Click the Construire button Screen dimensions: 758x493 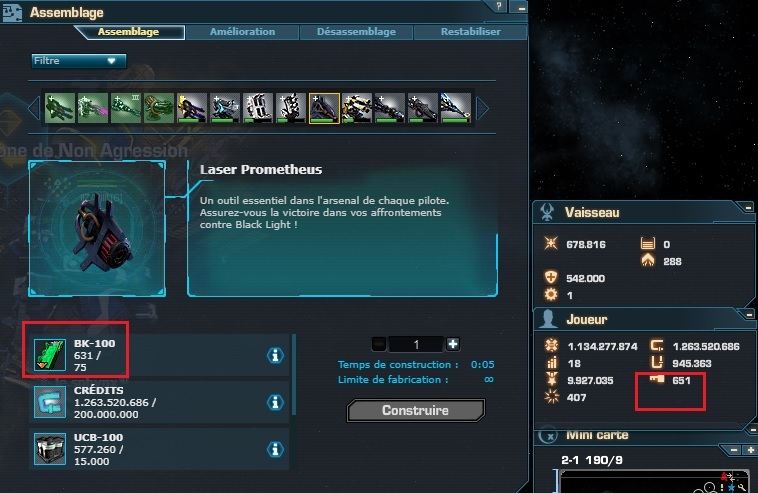pos(416,410)
